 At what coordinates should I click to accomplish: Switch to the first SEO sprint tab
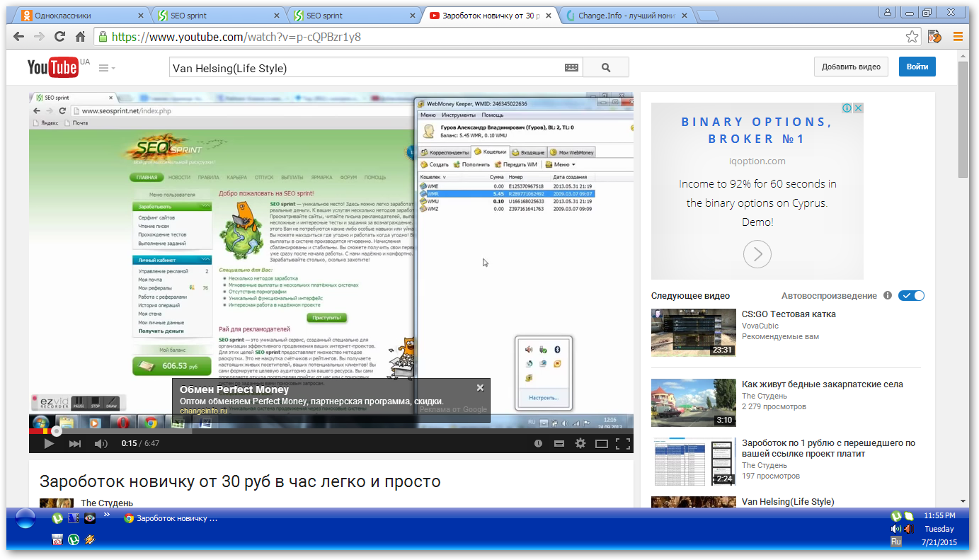tap(217, 15)
